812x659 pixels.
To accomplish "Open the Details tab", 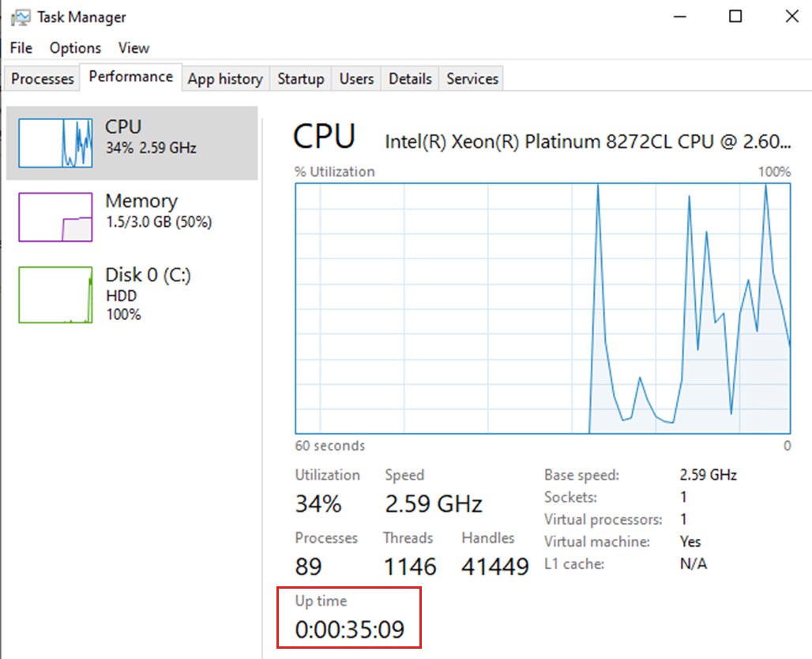I will click(409, 78).
